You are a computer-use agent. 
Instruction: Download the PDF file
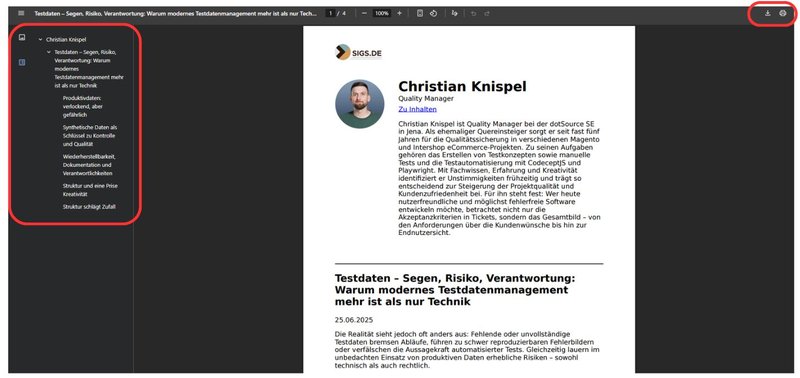767,13
